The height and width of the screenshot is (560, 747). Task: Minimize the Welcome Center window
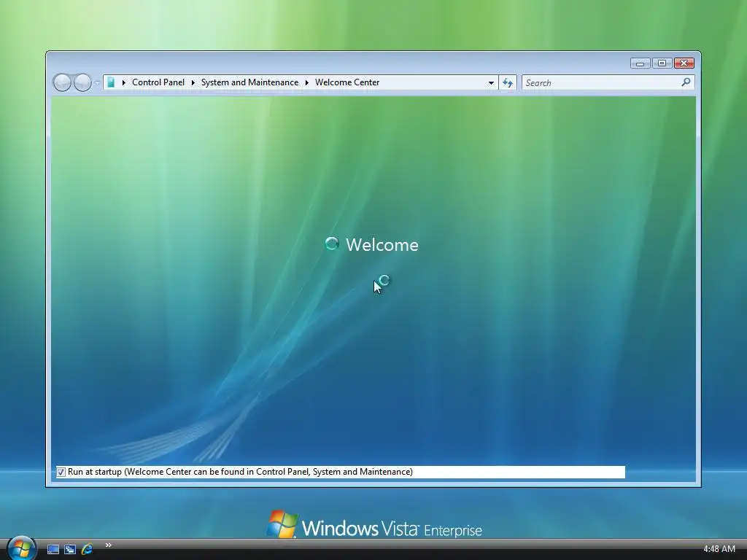tap(640, 63)
